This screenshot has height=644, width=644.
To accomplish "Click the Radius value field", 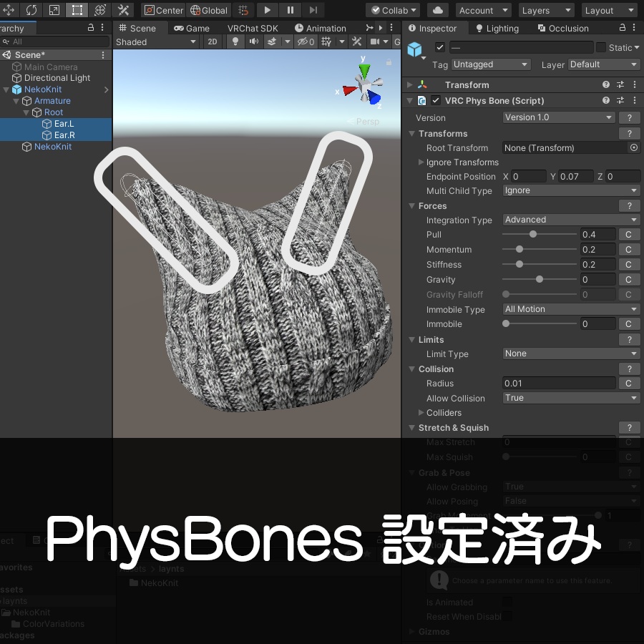I will [559, 384].
